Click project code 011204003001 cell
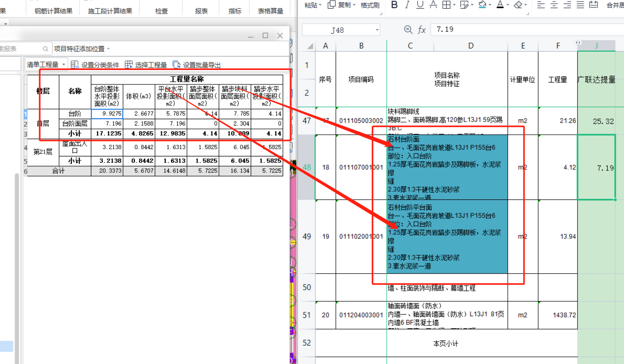 [361, 315]
